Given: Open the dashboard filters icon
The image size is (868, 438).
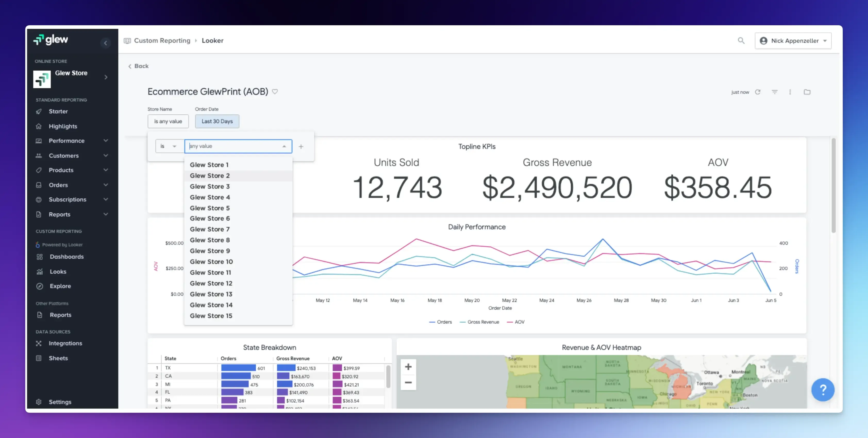Looking at the screenshot, I should point(775,92).
